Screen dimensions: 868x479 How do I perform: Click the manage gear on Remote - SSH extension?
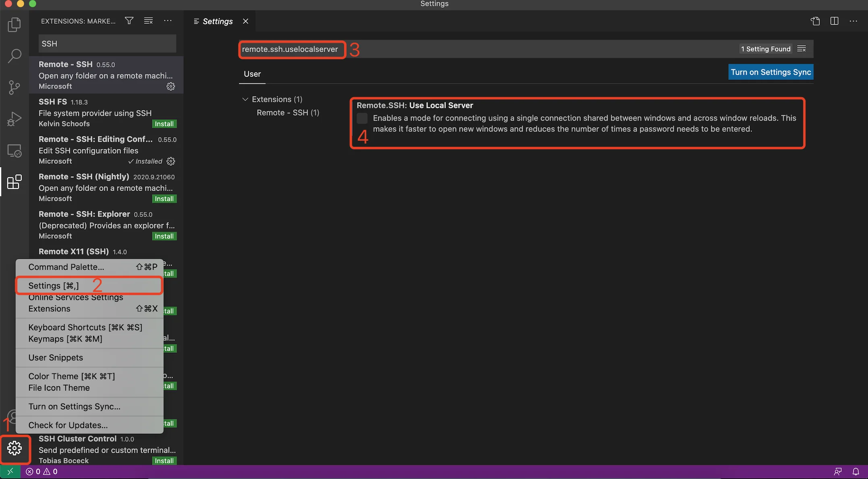coord(170,86)
